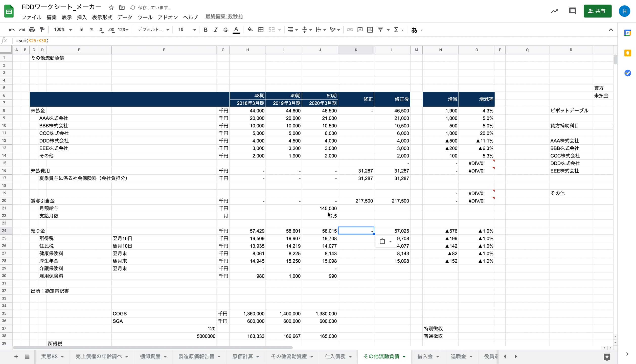636x364 pixels.
Task: Click the green 共有 share button
Action: (597, 11)
